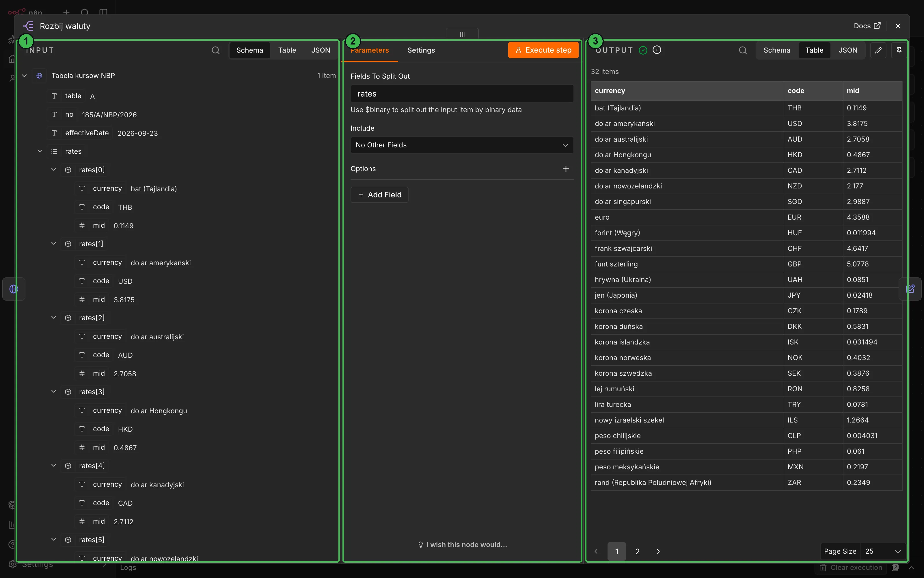
Task: Collapse the rates array
Action: 40,151
